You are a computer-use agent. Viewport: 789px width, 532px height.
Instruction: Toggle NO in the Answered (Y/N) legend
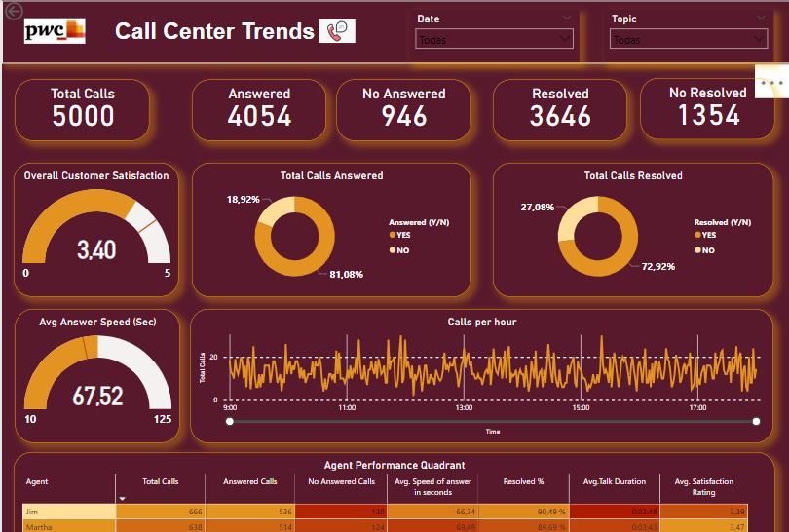coord(402,250)
